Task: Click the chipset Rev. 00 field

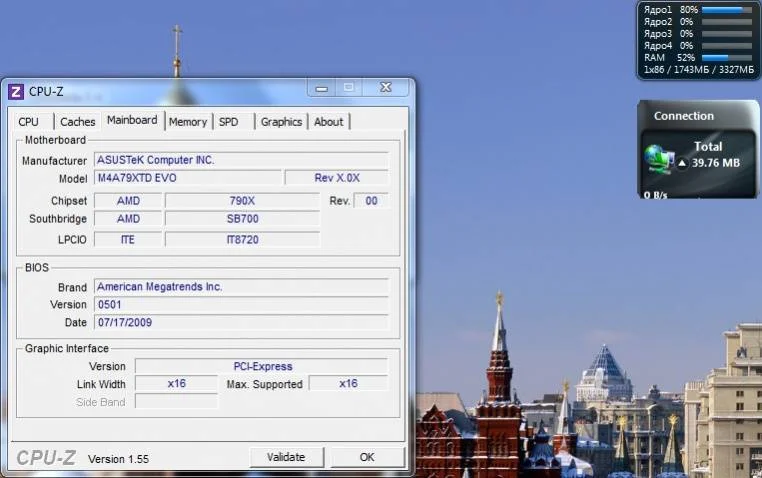Action: click(371, 201)
